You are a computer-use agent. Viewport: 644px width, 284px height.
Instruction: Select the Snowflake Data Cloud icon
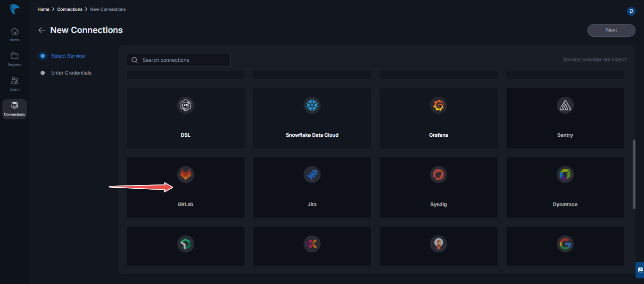coord(312,105)
